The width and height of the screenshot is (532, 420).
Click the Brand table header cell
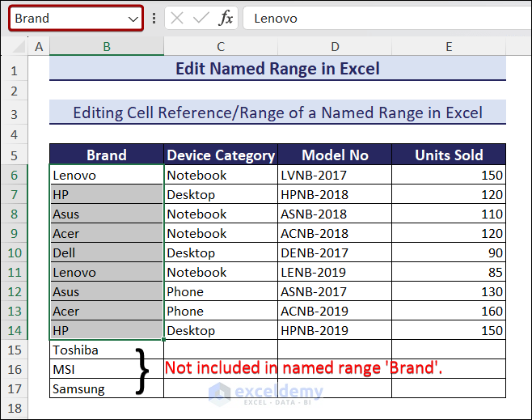click(106, 155)
